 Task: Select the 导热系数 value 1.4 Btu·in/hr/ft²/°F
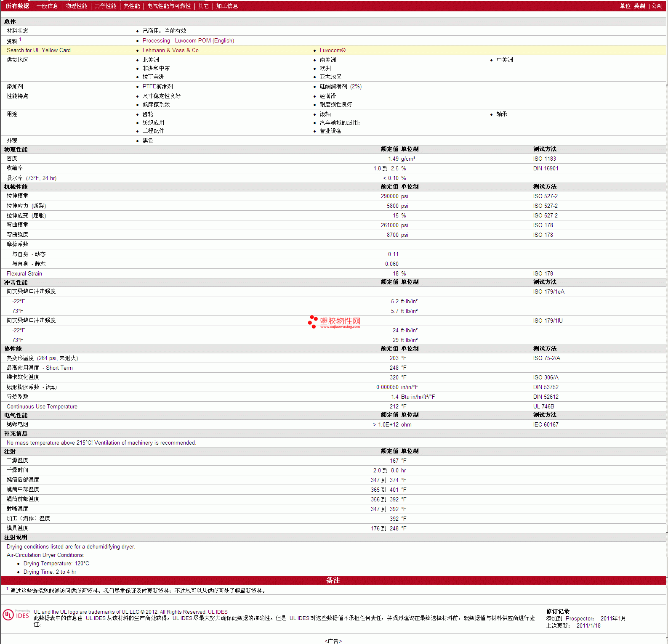(x=413, y=397)
